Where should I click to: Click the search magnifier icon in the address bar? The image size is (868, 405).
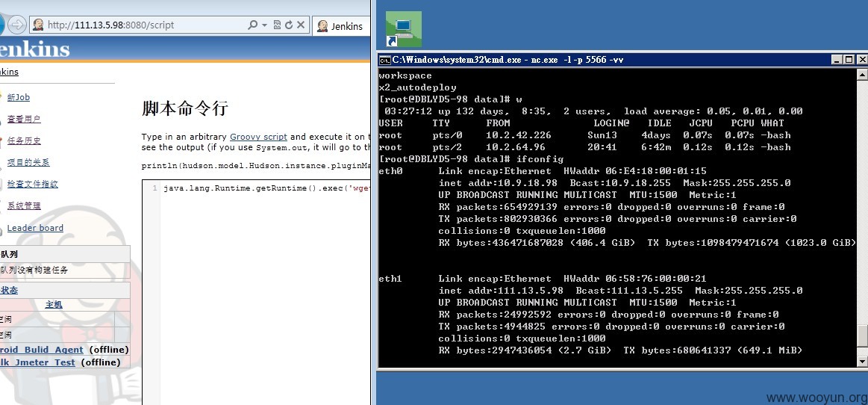(252, 25)
